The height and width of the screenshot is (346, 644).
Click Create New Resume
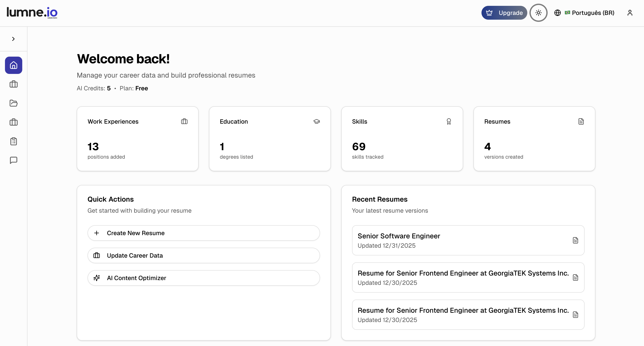pyautogui.click(x=204, y=233)
